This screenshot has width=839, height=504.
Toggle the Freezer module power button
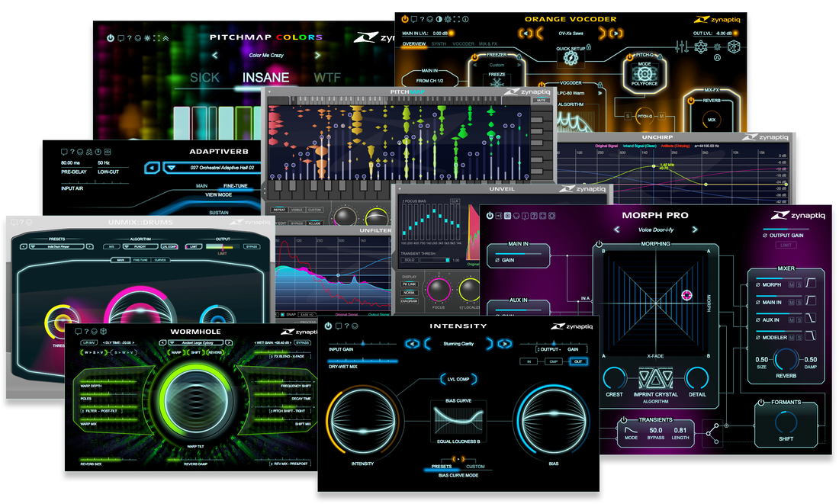475,56
